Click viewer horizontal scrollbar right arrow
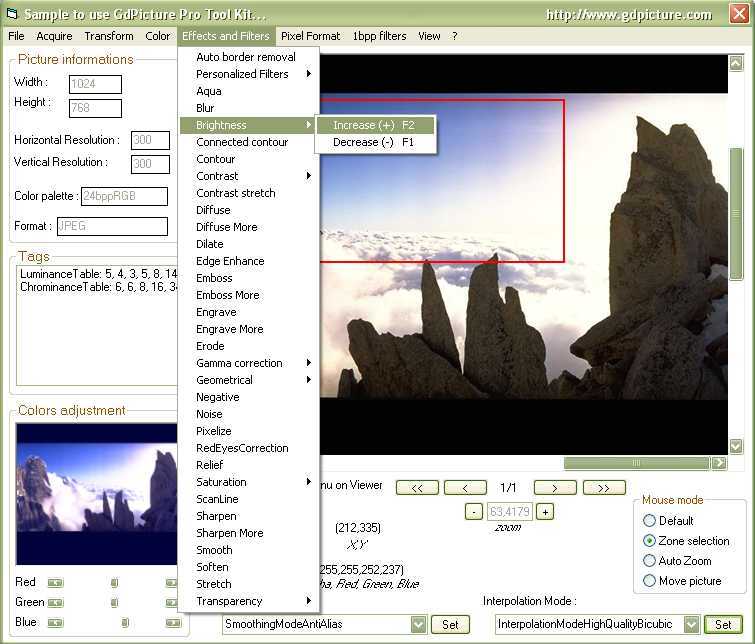755x644 pixels. 719,463
